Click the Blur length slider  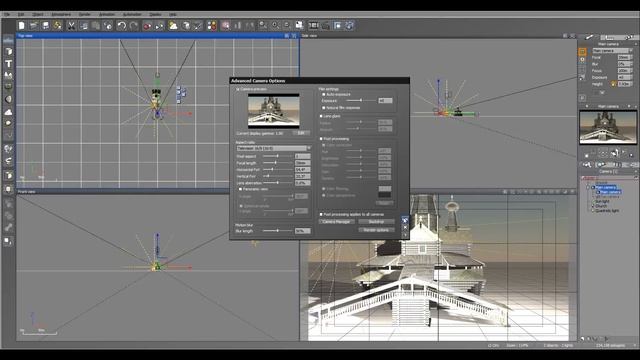coord(278,231)
